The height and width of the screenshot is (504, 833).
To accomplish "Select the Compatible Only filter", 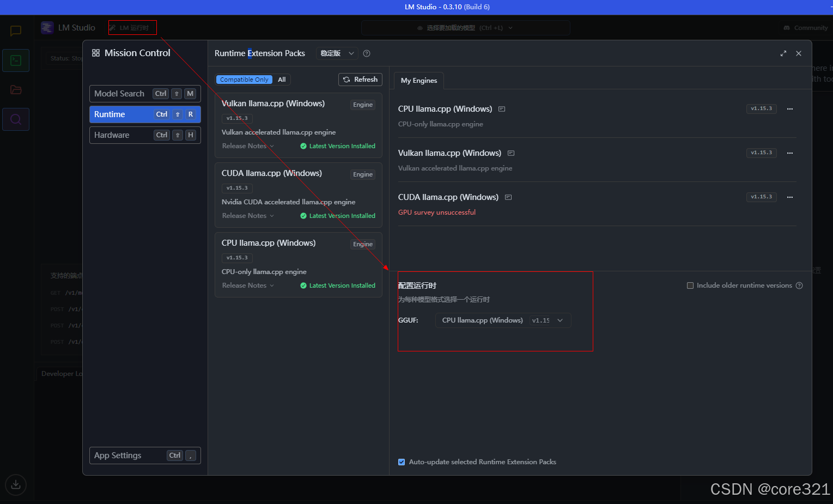I will [x=244, y=80].
